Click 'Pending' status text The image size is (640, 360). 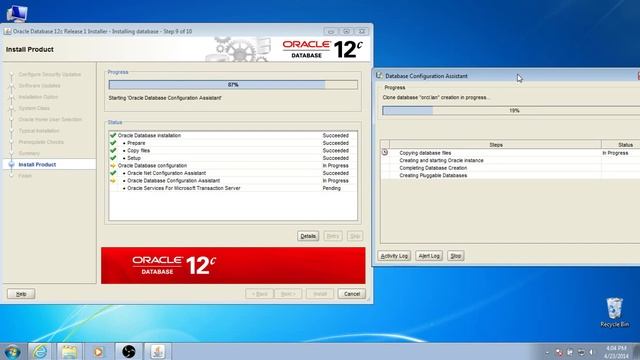(331, 188)
